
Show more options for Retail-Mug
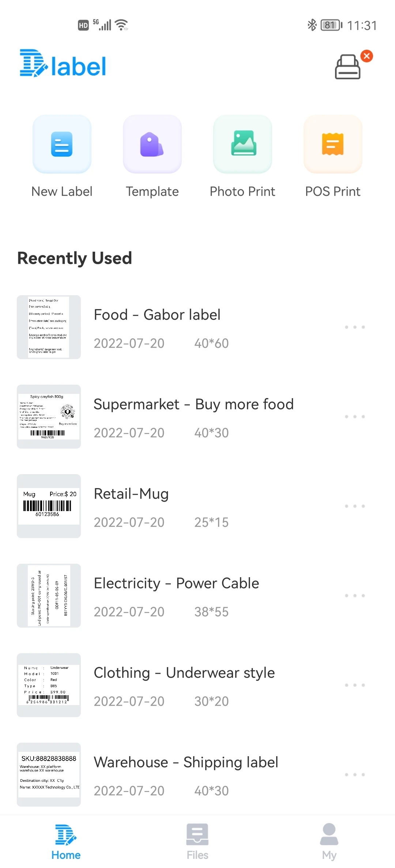tap(355, 506)
